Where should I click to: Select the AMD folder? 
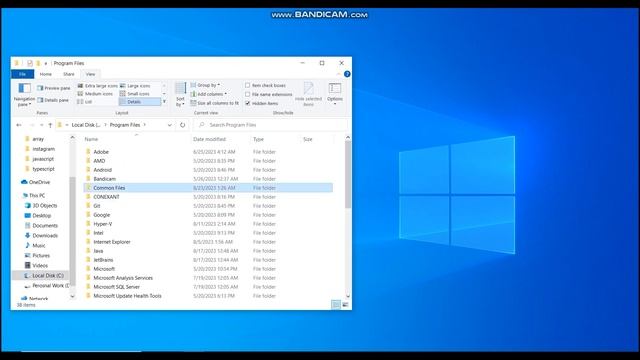coord(99,161)
